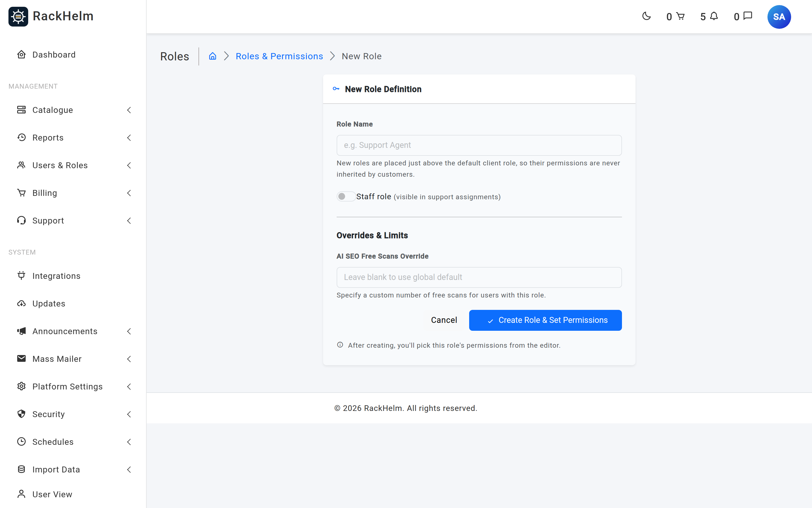Click the New Role breadcrumb text
812x508 pixels.
(x=361, y=56)
